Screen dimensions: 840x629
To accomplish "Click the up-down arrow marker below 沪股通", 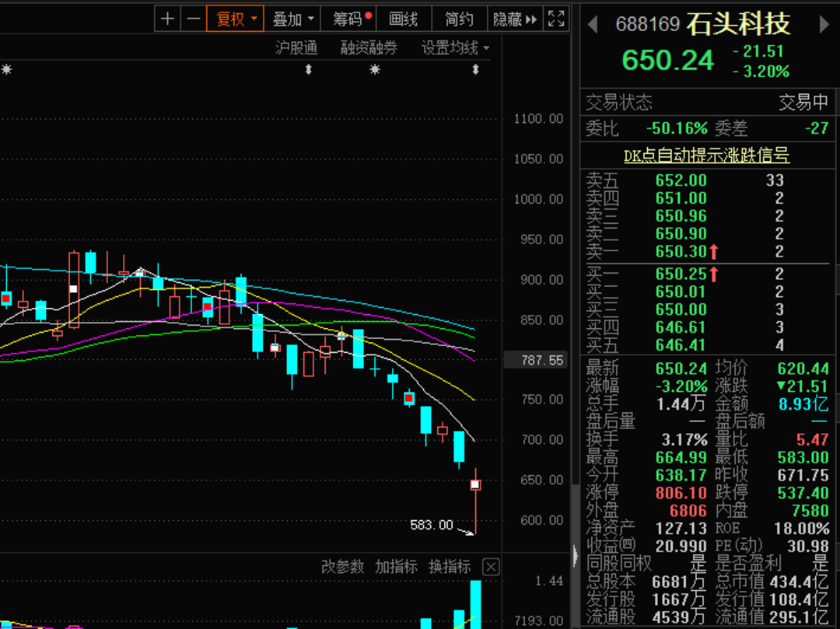I will 309,70.
